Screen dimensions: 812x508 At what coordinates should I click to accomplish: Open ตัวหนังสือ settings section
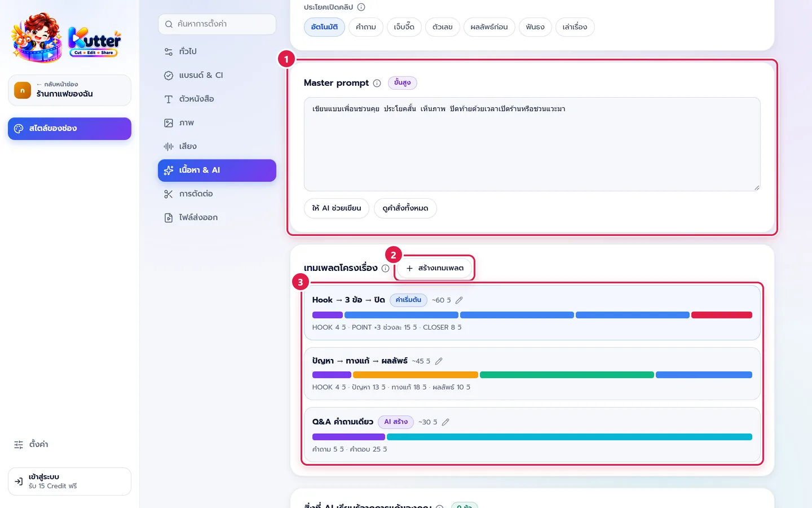[x=217, y=99]
